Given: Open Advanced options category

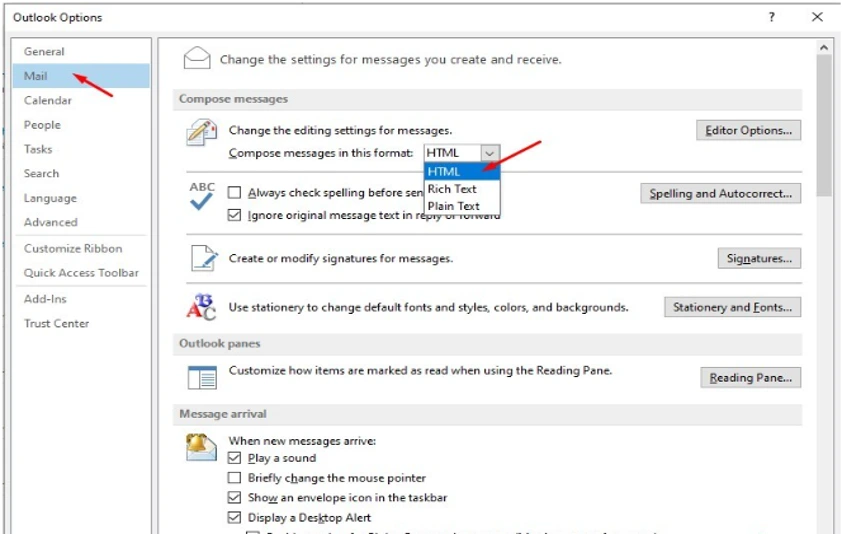Looking at the screenshot, I should point(81,222).
